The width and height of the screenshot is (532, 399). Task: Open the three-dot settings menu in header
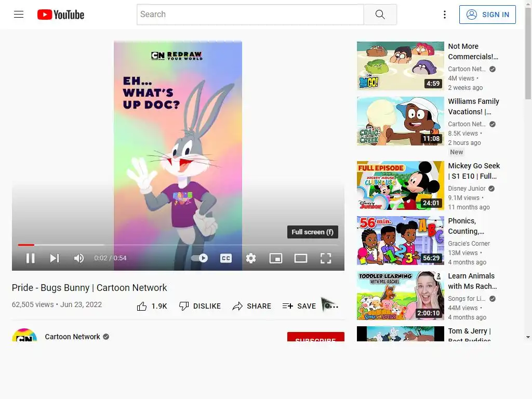tap(445, 14)
